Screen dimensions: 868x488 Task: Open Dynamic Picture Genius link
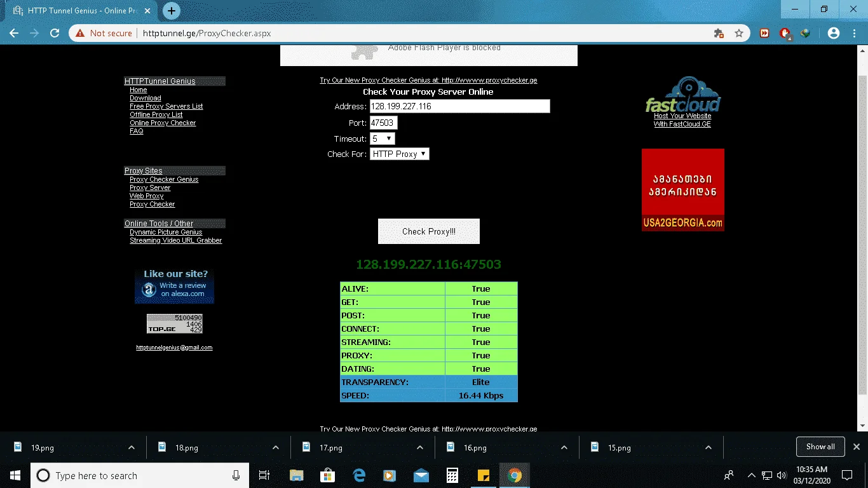(x=166, y=233)
